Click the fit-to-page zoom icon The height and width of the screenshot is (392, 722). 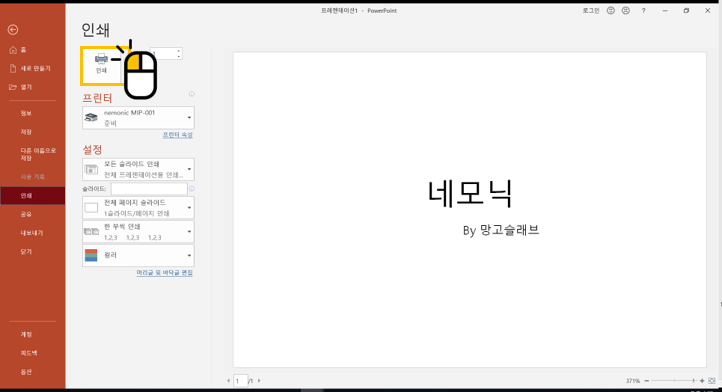tap(712, 381)
